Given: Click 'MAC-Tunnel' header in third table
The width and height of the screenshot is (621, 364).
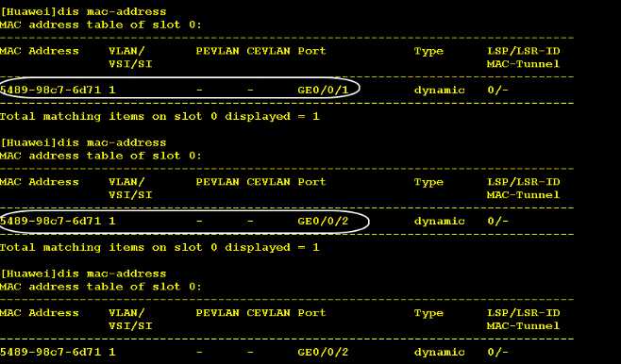Looking at the screenshot, I should coord(523,326).
